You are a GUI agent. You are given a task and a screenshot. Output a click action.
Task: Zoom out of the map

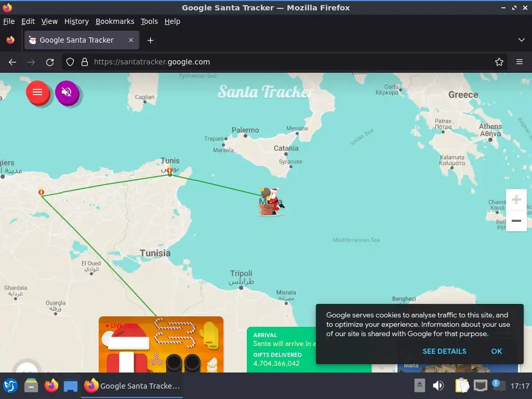pos(516,220)
